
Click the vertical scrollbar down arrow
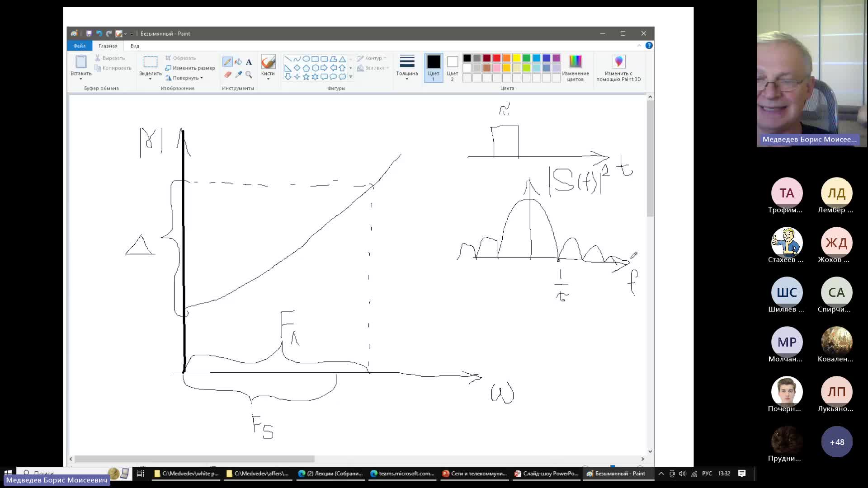(650, 451)
